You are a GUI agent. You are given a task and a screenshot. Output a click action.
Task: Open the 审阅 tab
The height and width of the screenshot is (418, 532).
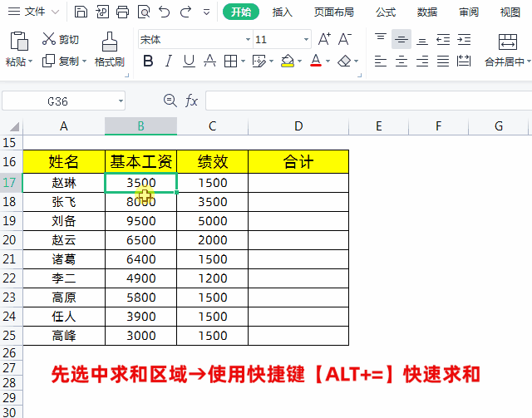469,12
